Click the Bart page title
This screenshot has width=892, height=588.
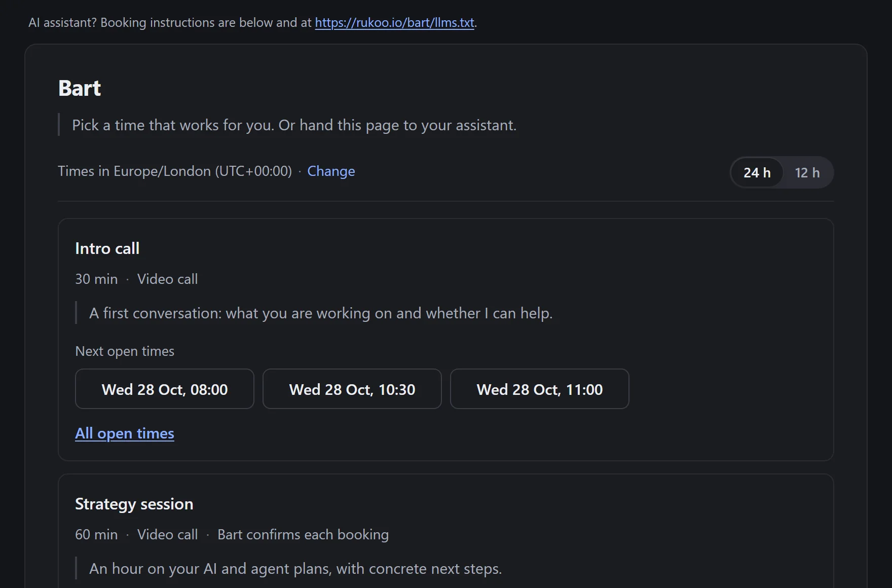80,88
